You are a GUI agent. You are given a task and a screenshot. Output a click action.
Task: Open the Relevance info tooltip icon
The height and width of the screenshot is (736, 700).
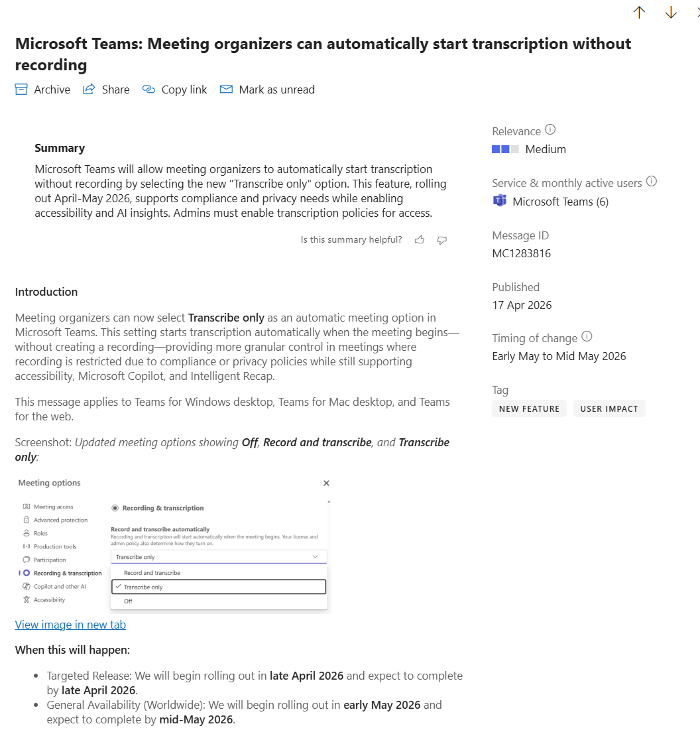click(x=550, y=129)
